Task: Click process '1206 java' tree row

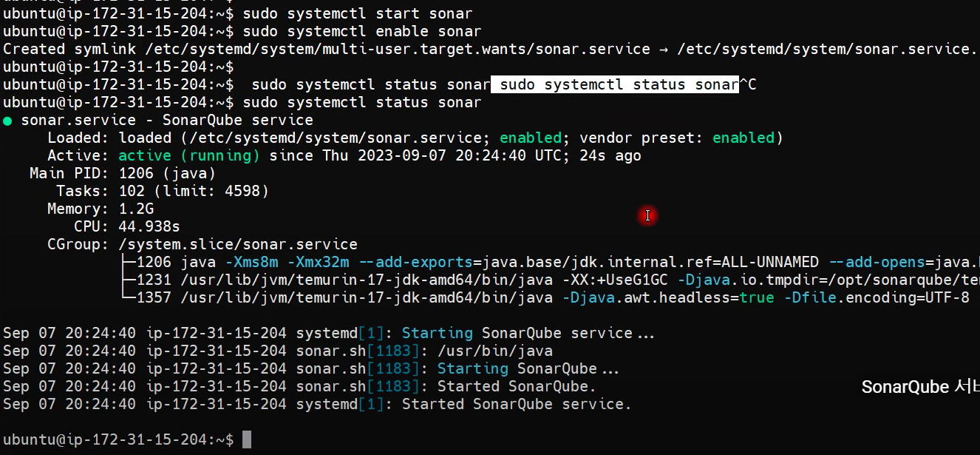Action: 549,262
